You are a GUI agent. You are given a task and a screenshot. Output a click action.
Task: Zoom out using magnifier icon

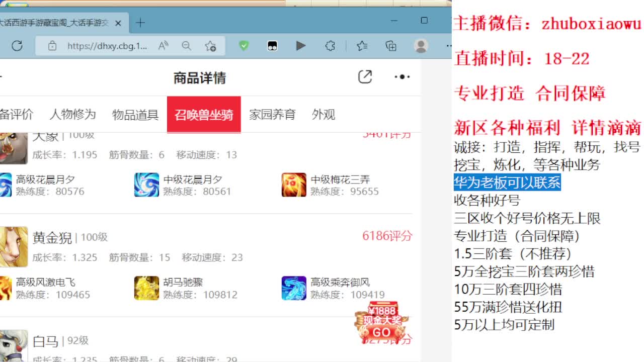click(x=187, y=46)
